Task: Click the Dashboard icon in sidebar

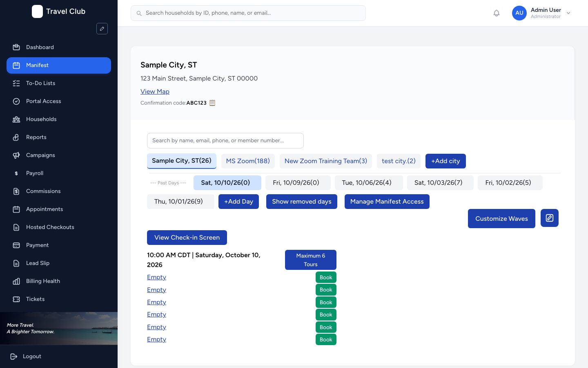Action: point(16,47)
